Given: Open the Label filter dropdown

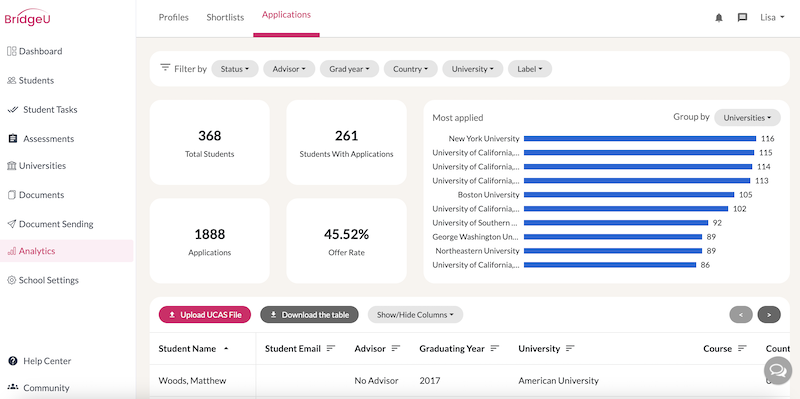Looking at the screenshot, I should (530, 69).
